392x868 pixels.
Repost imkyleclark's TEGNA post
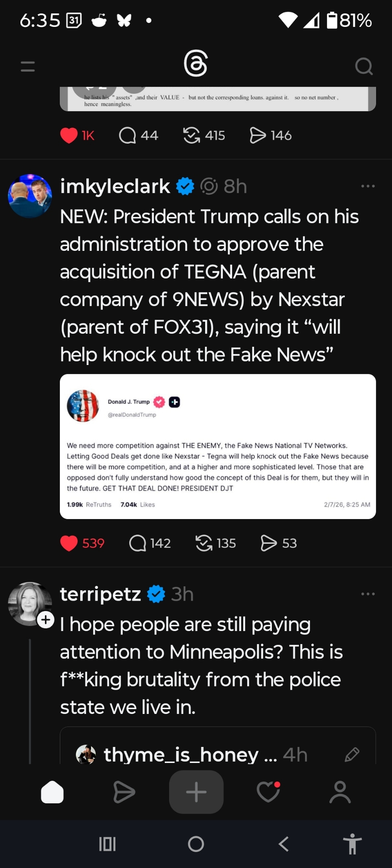tap(204, 543)
